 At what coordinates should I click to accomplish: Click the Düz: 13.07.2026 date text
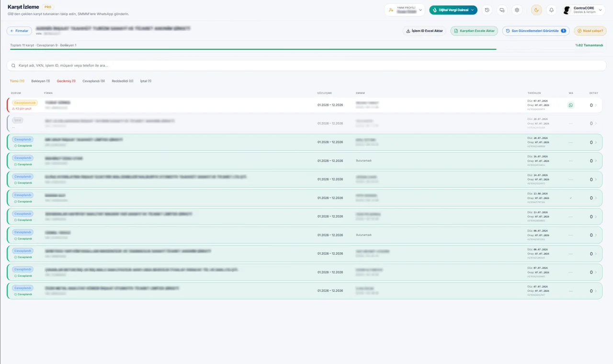(538, 212)
